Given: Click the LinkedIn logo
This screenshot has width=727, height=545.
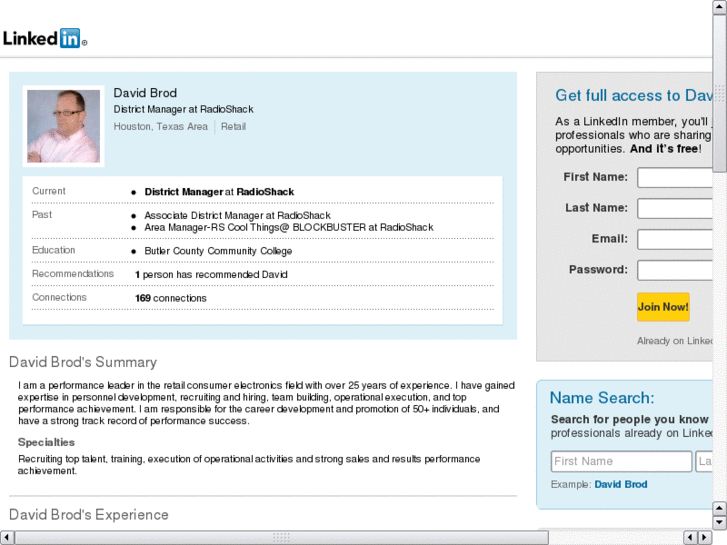Looking at the screenshot, I should coord(45,39).
